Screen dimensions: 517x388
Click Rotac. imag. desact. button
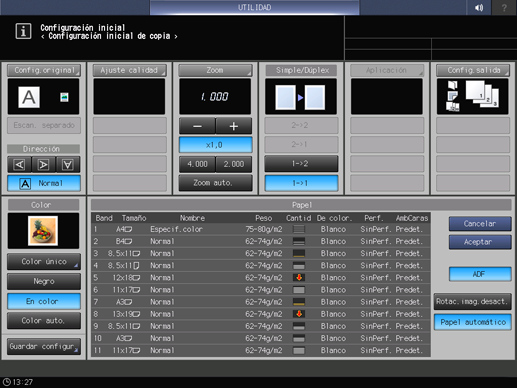[x=472, y=302]
